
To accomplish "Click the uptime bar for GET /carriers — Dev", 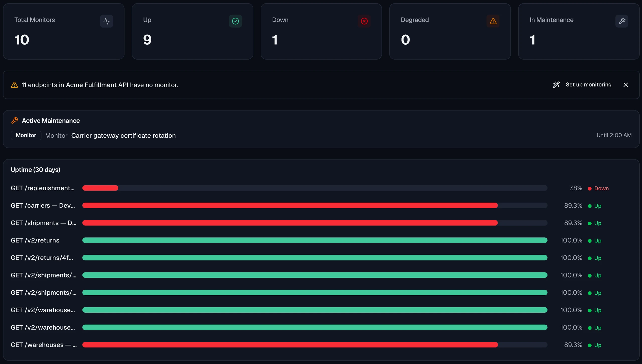I will 315,206.
